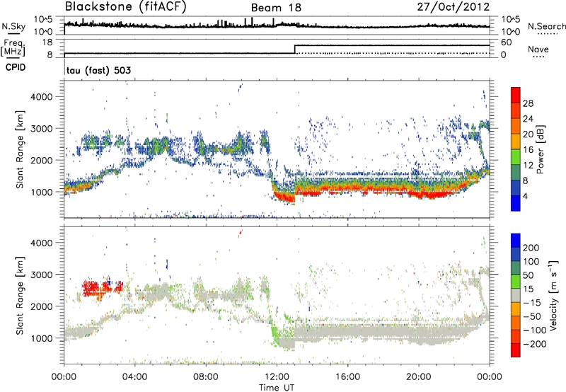
Task: Click the '08:00' time tick label
Action: tap(206, 377)
